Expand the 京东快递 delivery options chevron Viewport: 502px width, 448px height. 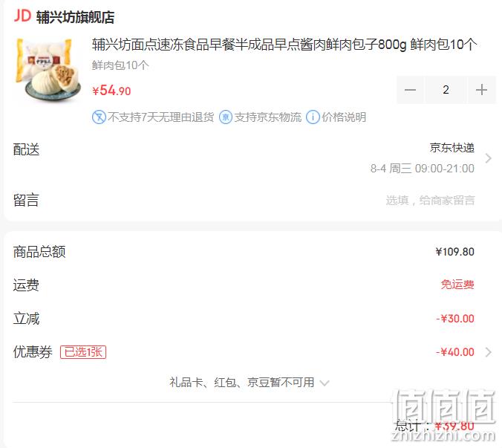coord(488,158)
